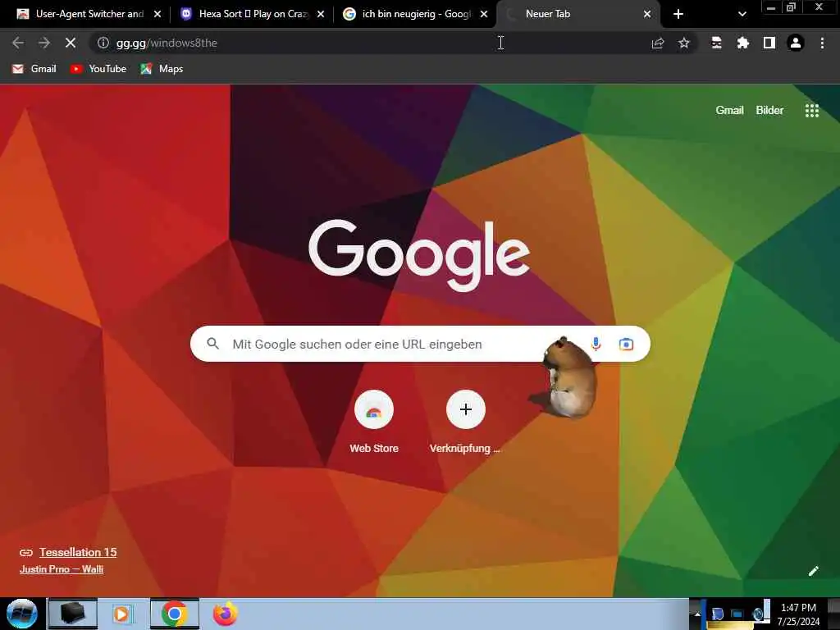The width and height of the screenshot is (840, 630).
Task: Open the Windows Start button
Action: click(x=21, y=614)
